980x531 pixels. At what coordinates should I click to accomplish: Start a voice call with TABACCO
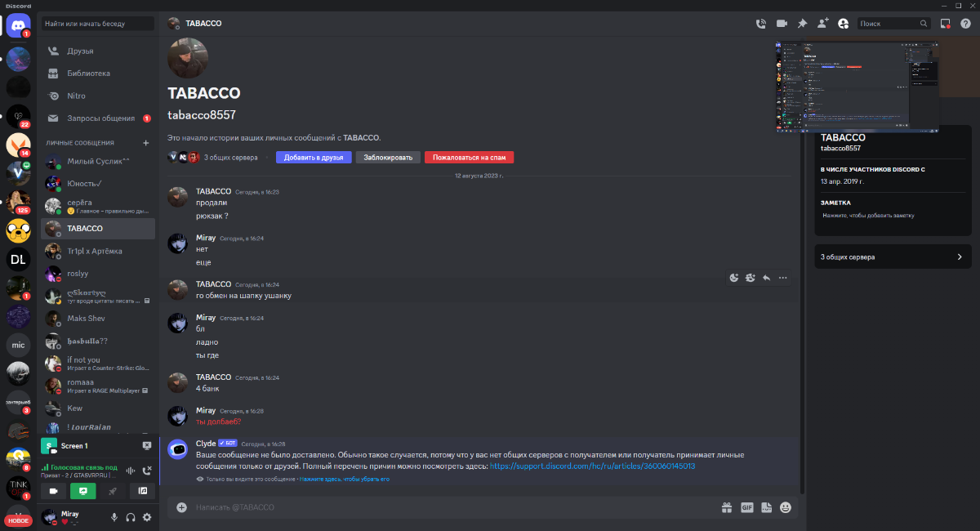point(761,24)
